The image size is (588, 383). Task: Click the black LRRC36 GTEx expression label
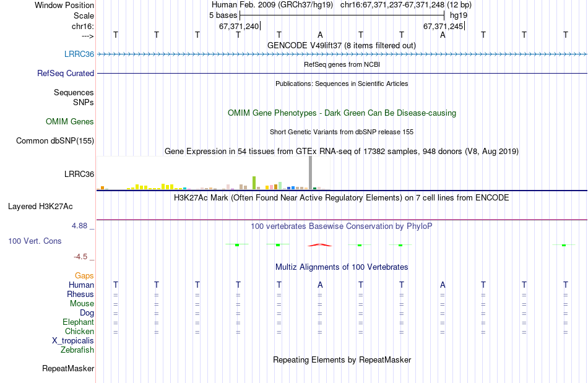79,174
